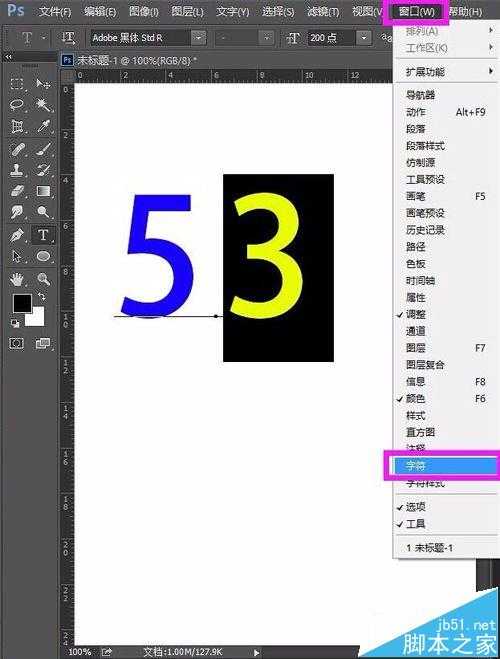Change the screen mode
Viewport: 500px width, 659px height.
click(x=42, y=344)
